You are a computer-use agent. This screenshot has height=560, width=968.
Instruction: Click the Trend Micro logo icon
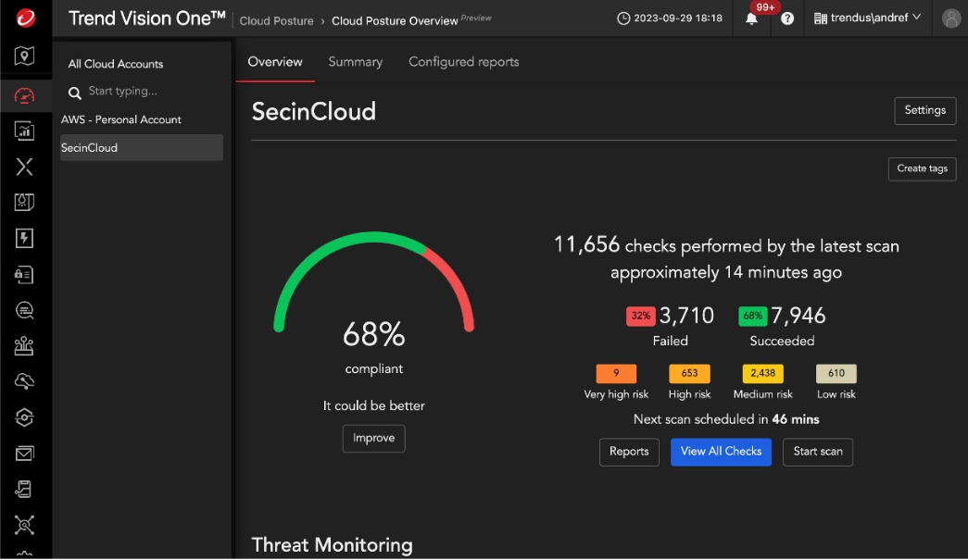[x=25, y=18]
